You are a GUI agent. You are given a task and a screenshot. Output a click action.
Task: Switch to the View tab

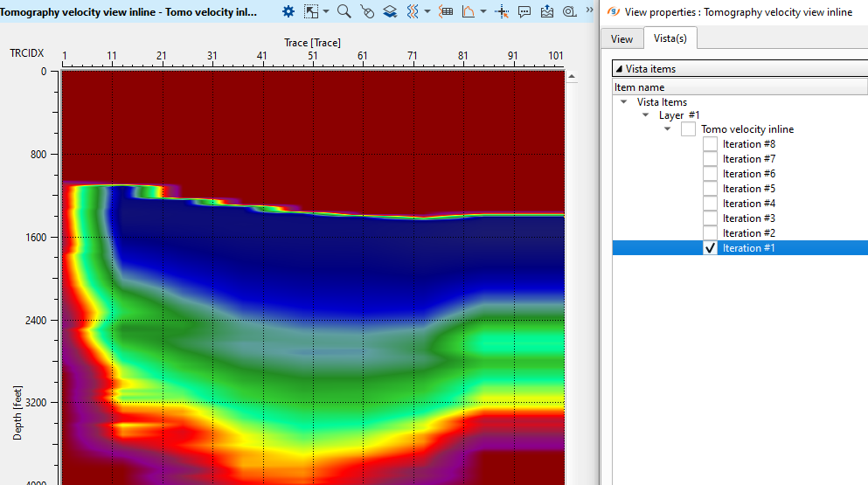(621, 39)
